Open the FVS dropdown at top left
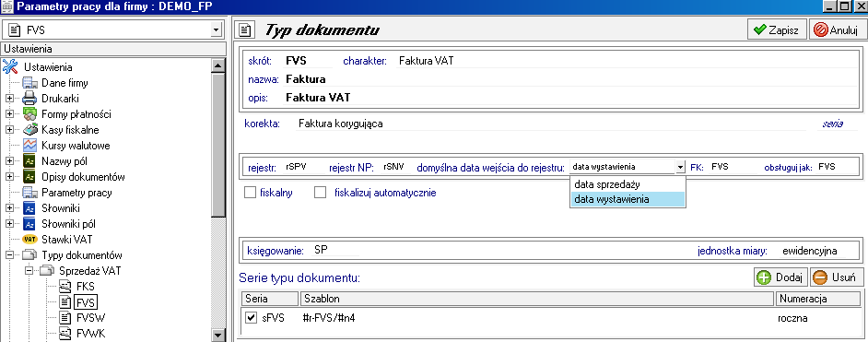868x342 pixels. point(216,29)
